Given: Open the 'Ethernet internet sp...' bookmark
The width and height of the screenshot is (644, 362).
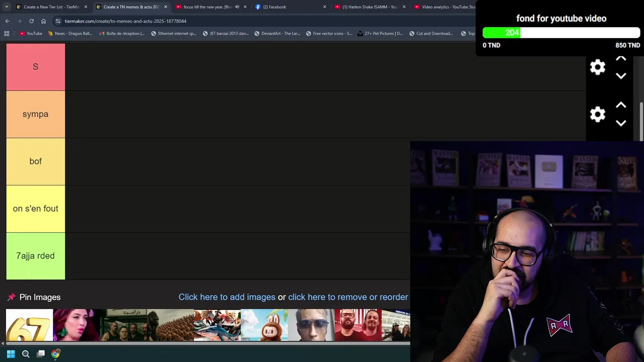Looking at the screenshot, I should point(174,34).
